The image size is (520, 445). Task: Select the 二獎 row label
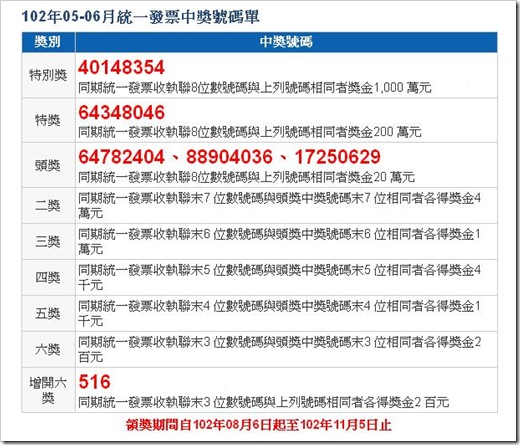click(x=48, y=206)
